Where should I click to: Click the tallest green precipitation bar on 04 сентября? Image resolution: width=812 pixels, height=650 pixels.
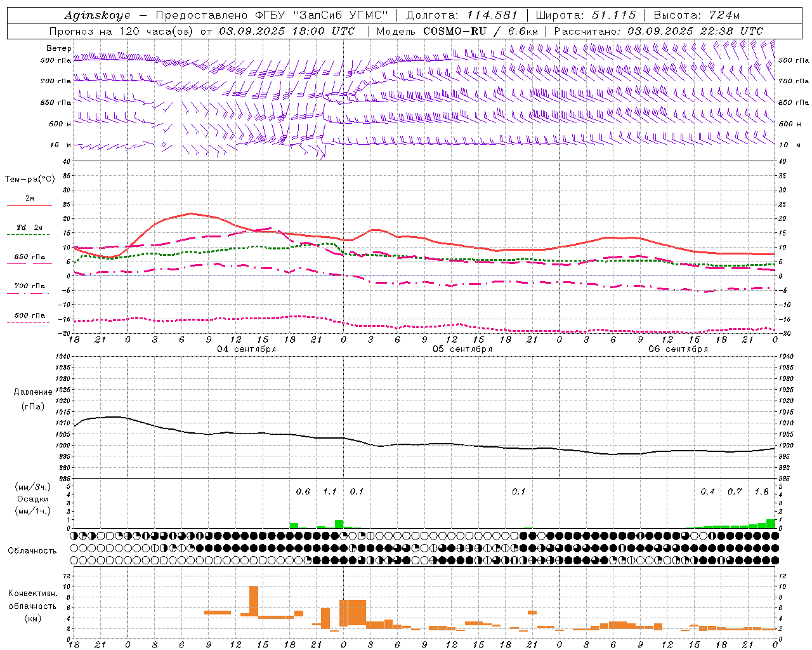click(339, 524)
